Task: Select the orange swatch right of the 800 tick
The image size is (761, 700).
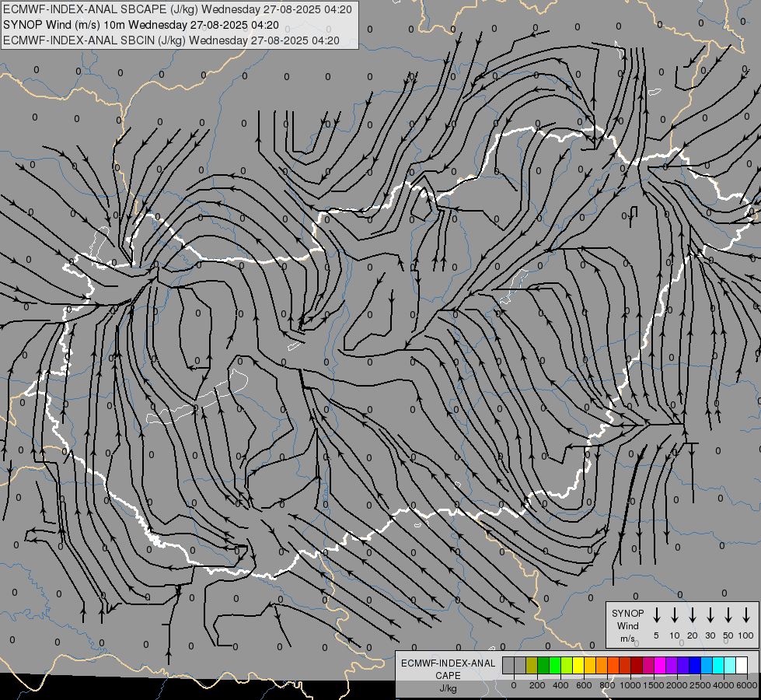Action: (x=614, y=665)
